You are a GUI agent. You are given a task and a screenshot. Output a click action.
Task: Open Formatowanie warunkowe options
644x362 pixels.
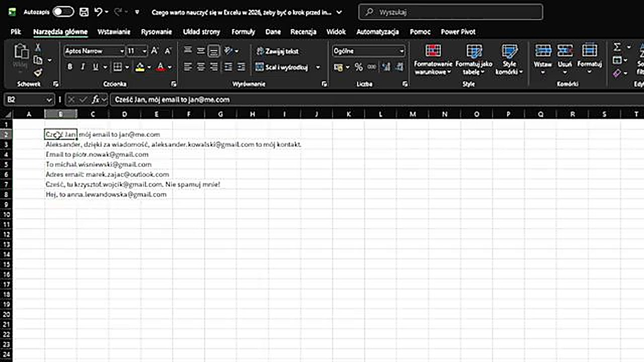tap(433, 60)
